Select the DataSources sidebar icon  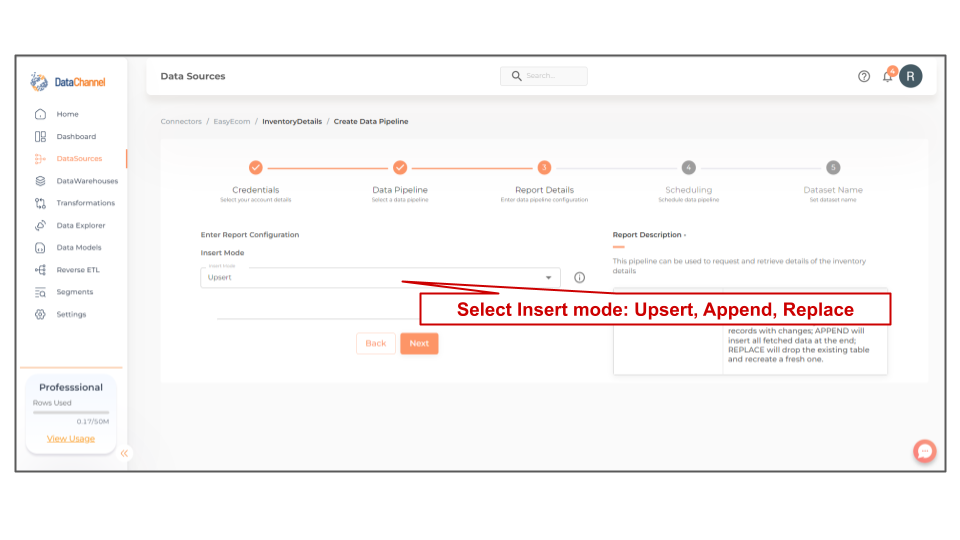(x=40, y=159)
